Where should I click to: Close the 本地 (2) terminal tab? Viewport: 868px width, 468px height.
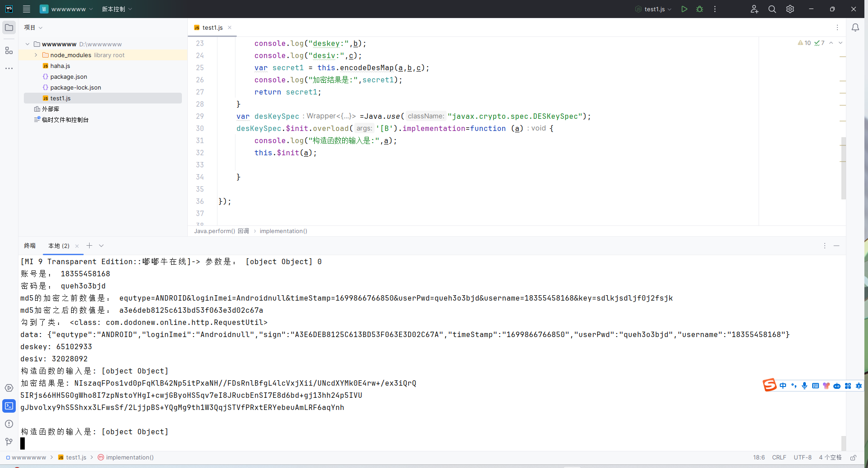(77, 246)
